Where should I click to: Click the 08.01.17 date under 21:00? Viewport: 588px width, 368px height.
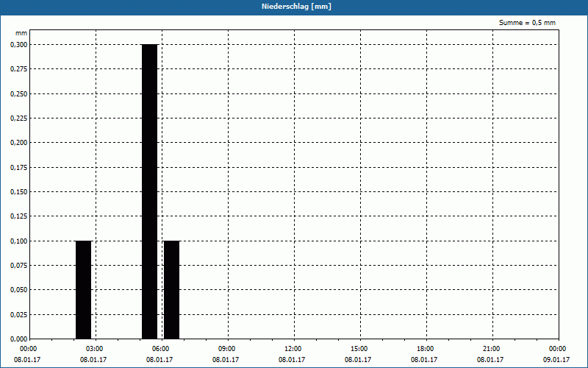[490, 360]
